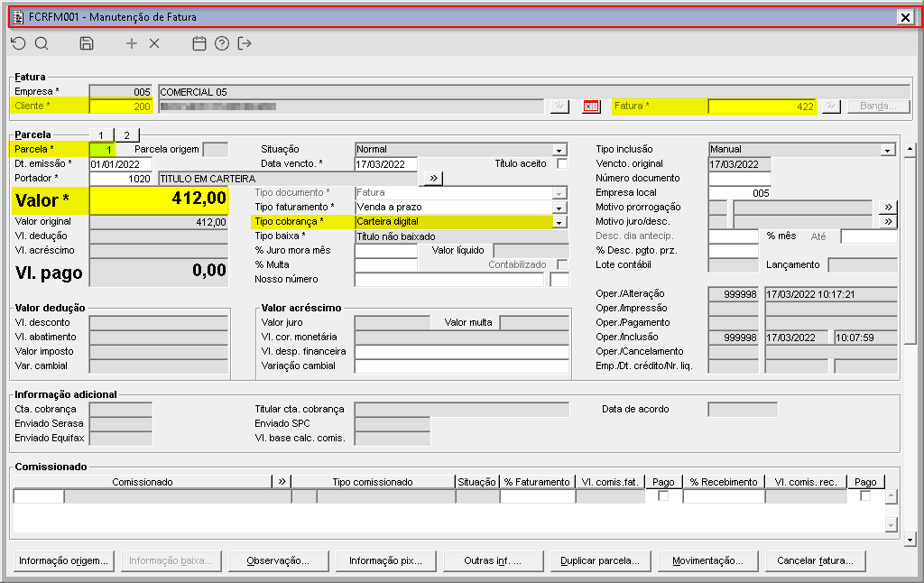
Task: Click the Observação button
Action: click(x=278, y=560)
